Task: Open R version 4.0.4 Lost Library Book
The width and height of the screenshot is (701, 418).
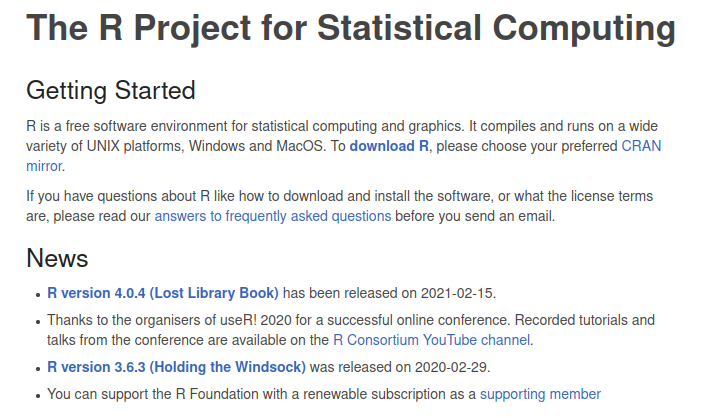Action: [163, 293]
